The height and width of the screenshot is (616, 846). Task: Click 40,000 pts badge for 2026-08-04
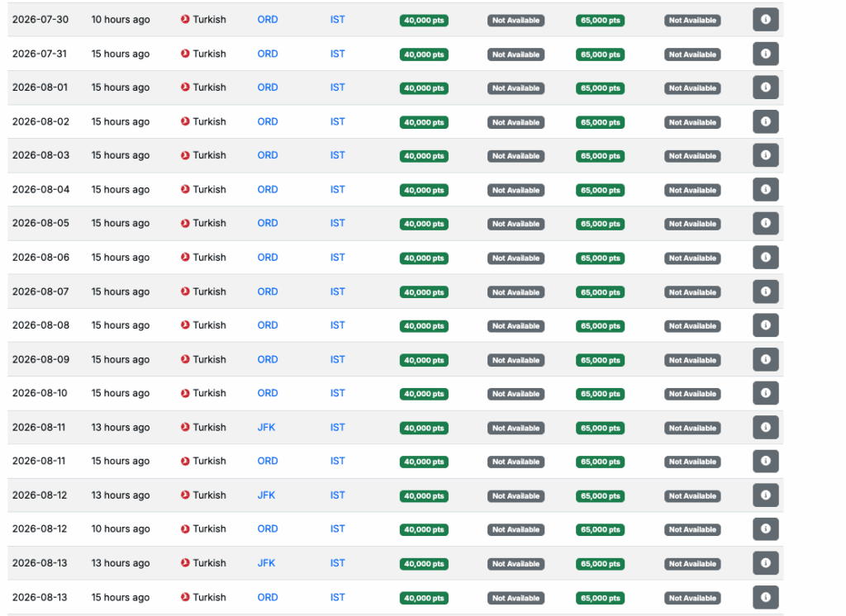[424, 190]
